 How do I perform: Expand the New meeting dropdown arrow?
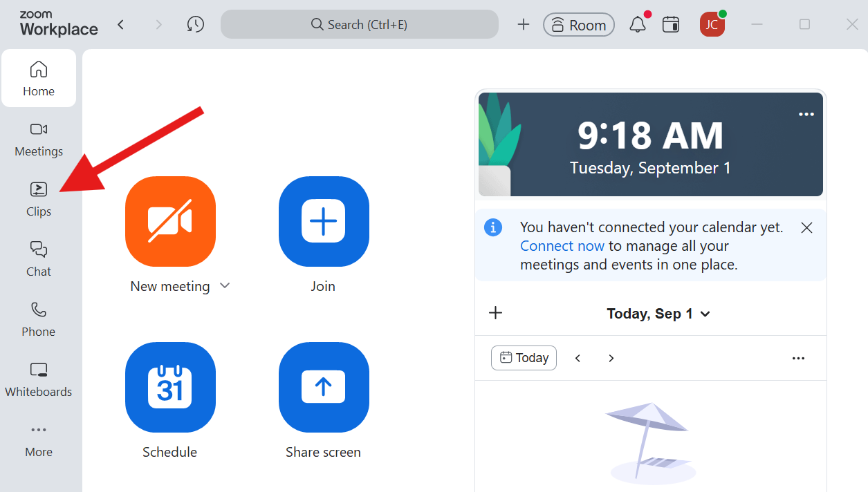pos(225,286)
